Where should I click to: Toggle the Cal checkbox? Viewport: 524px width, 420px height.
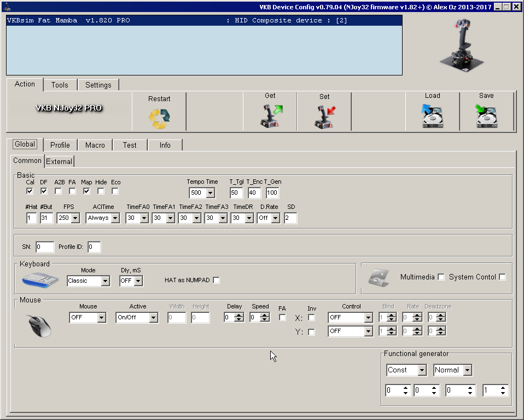pos(30,191)
